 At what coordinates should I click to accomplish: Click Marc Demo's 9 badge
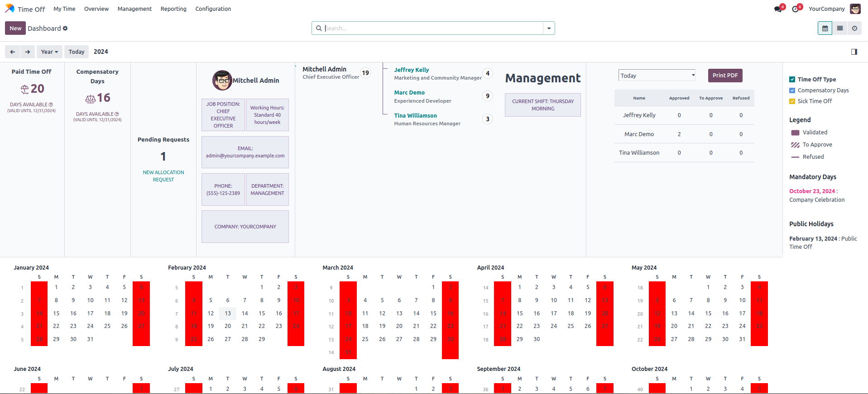[488, 96]
